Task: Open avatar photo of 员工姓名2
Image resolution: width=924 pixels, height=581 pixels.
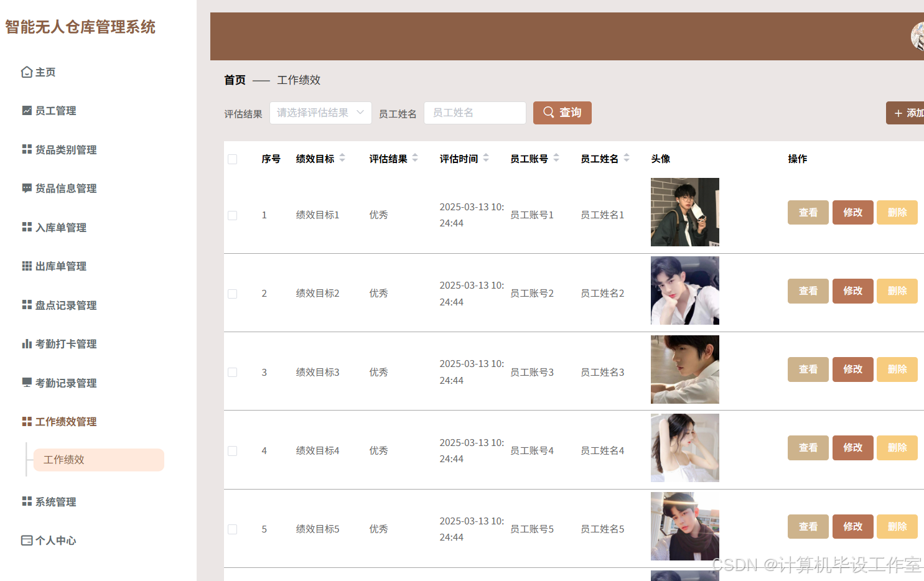Action: (x=685, y=290)
